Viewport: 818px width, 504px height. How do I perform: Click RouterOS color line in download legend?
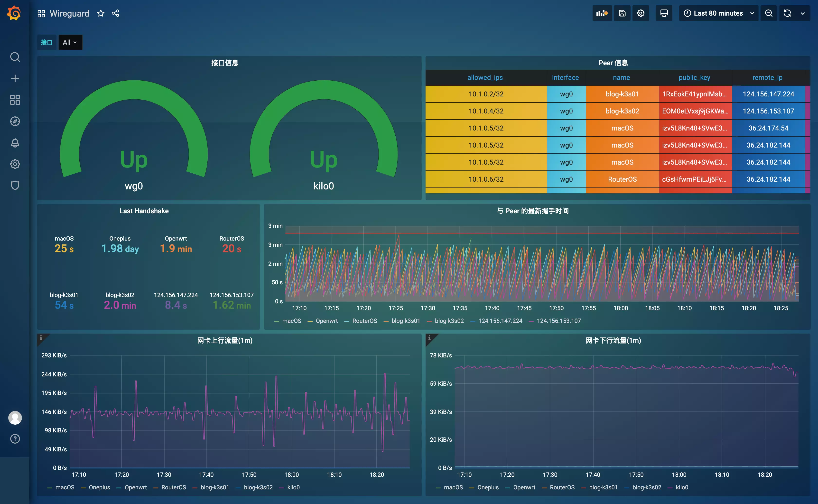click(544, 488)
